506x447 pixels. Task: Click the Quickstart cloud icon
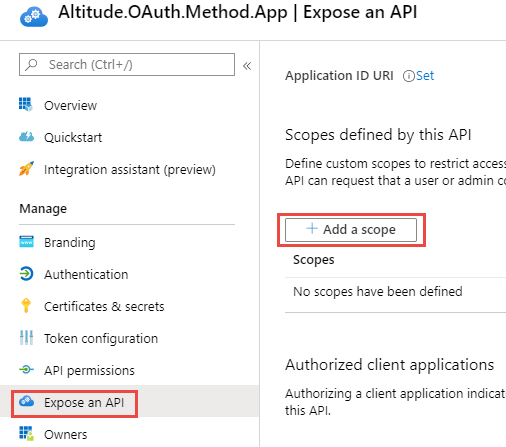pyautogui.click(x=26, y=137)
